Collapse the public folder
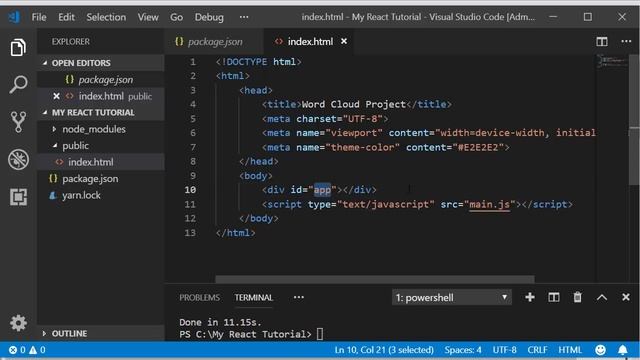 pyautogui.click(x=55, y=146)
